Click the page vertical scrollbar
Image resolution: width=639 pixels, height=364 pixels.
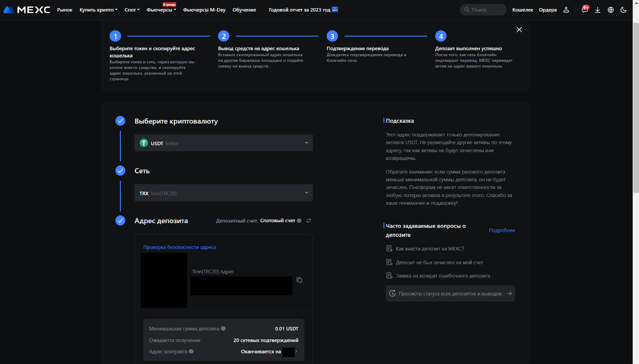pyautogui.click(x=636, y=108)
